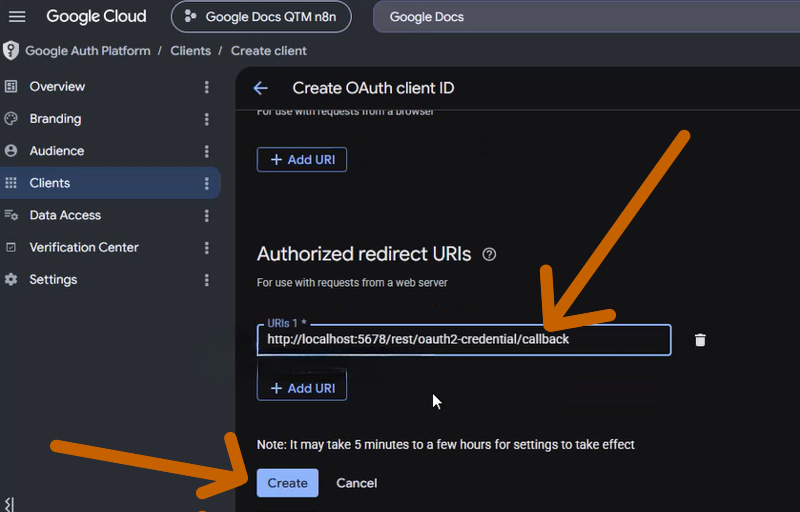
Task: Click the Create button
Action: (x=287, y=483)
